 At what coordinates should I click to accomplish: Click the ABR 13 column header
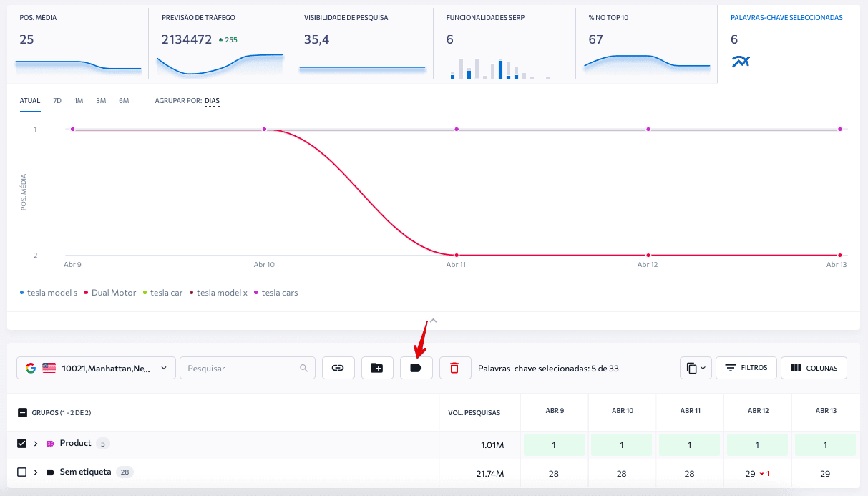pyautogui.click(x=826, y=411)
